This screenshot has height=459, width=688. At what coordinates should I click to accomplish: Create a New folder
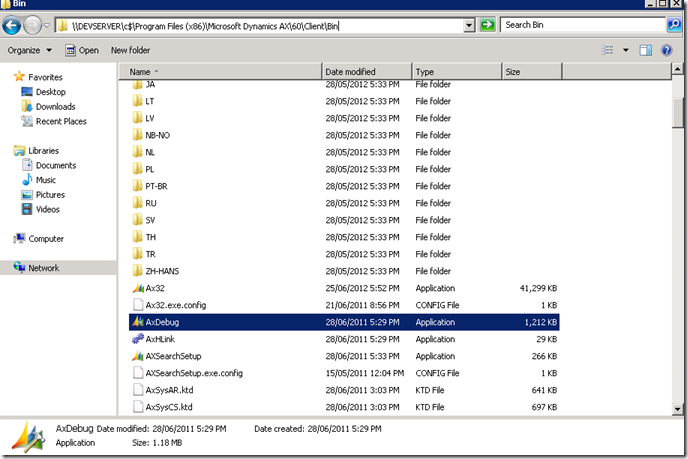pyautogui.click(x=130, y=50)
